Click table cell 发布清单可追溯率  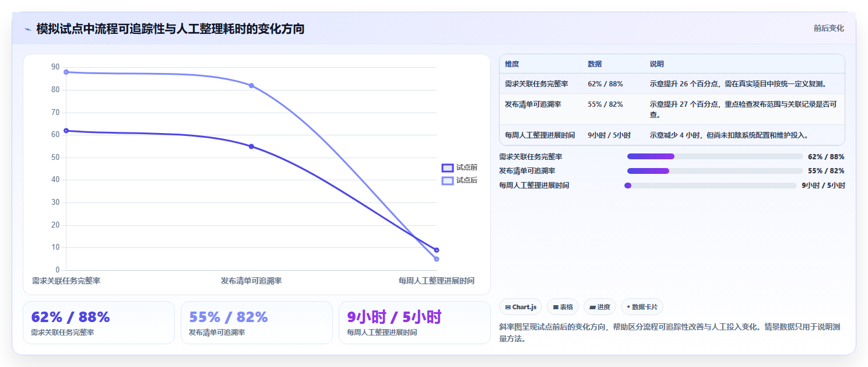point(533,104)
